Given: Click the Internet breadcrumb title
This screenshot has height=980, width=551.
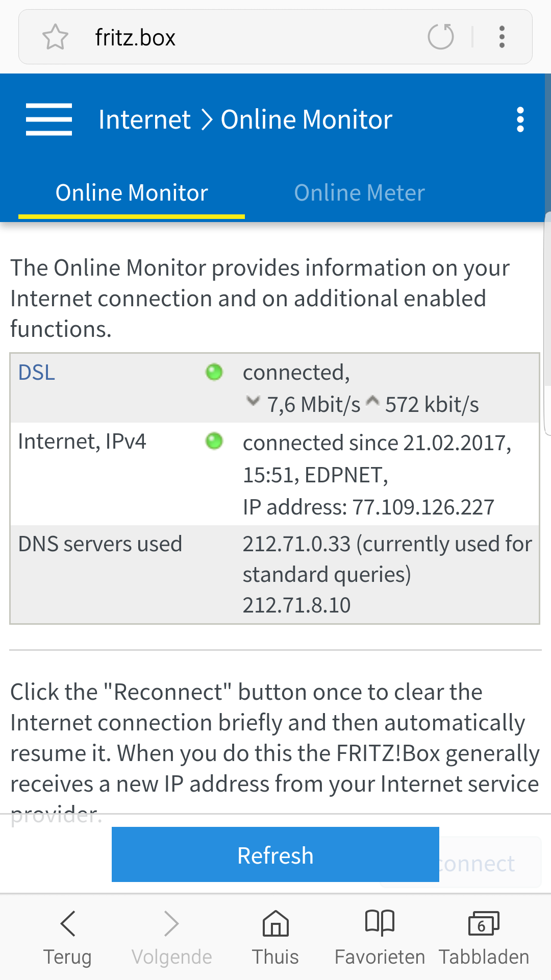Looking at the screenshot, I should tap(144, 119).
